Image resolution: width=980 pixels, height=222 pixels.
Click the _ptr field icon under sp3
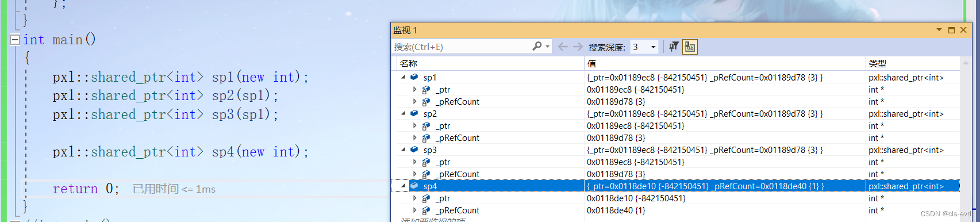pyautogui.click(x=426, y=162)
